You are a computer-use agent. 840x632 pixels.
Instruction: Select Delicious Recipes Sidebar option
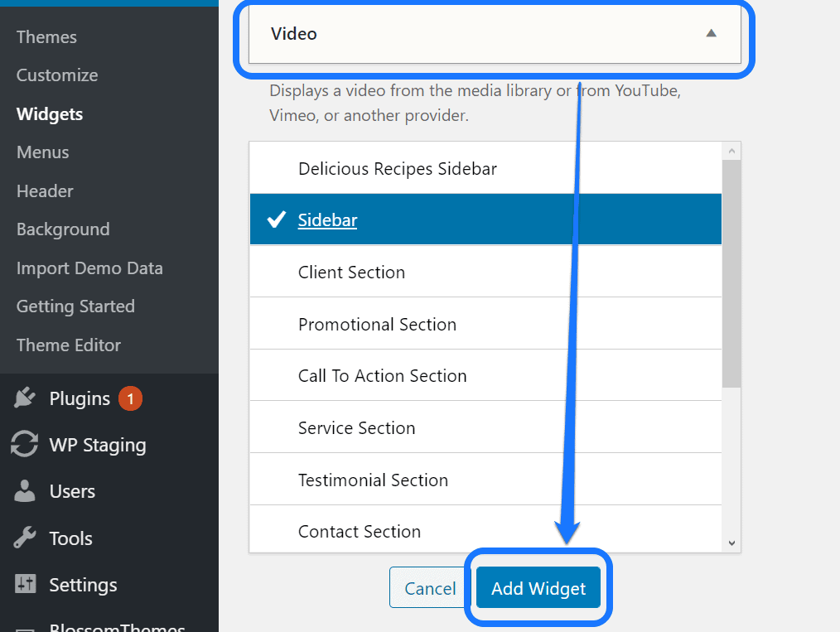pos(398,169)
